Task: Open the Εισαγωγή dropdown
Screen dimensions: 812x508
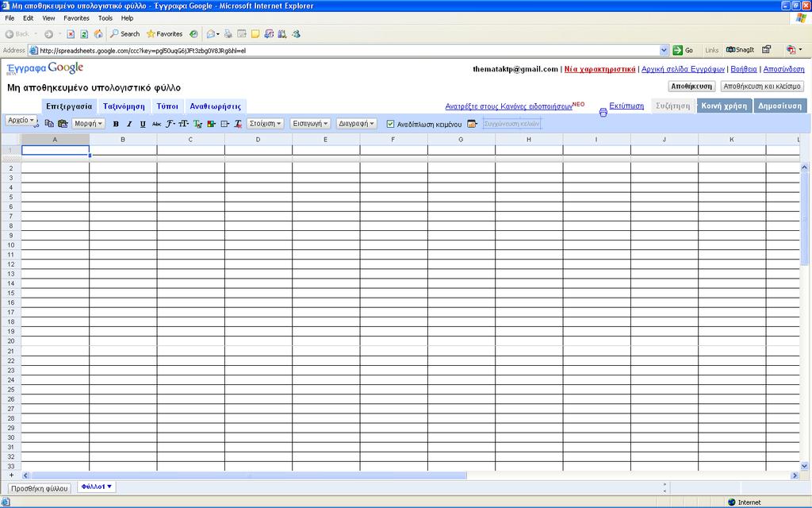Action: [310, 124]
